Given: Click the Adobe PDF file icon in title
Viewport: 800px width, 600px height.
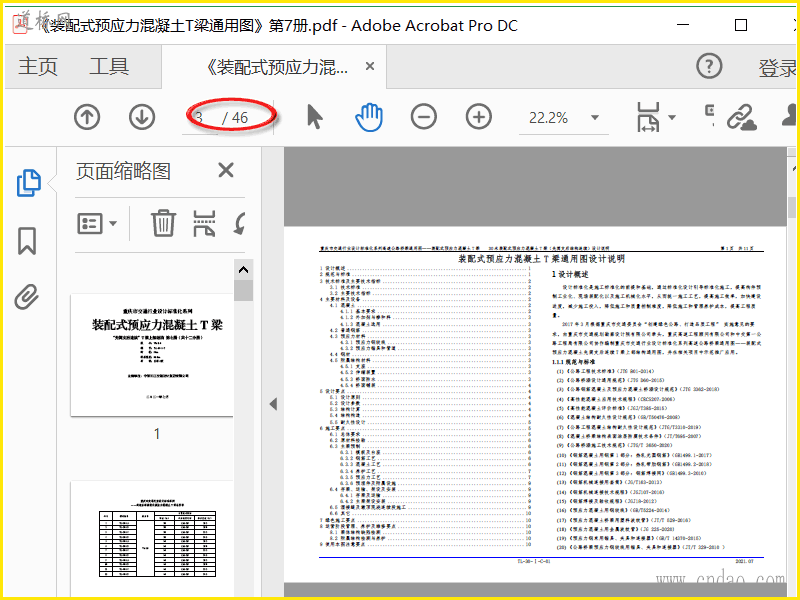Looking at the screenshot, I should tap(20, 25).
